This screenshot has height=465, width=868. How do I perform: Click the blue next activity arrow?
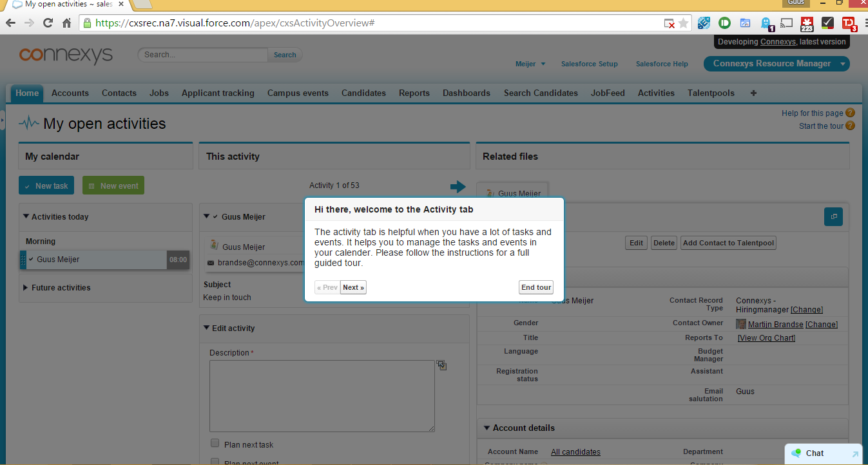[x=458, y=187]
